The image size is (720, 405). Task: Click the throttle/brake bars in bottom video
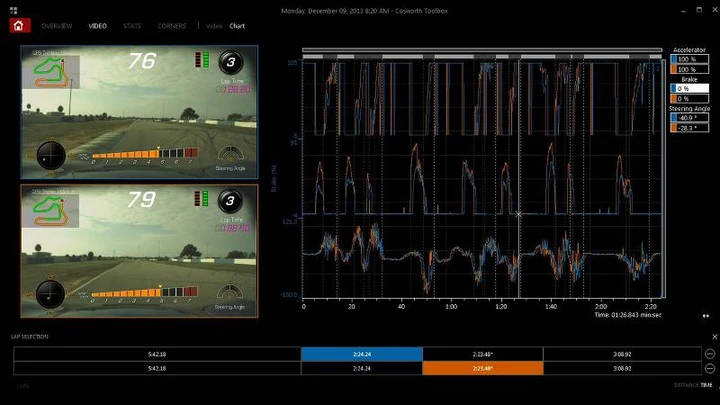coord(201,198)
